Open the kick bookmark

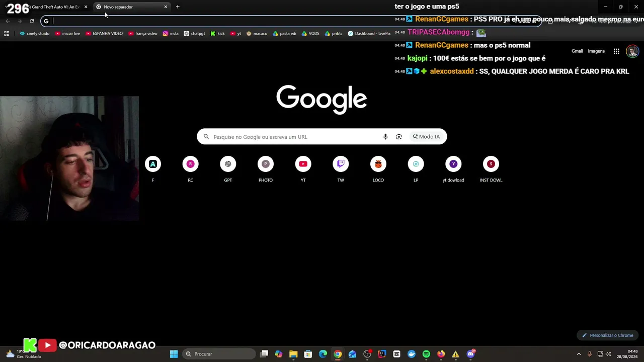pyautogui.click(x=218, y=34)
